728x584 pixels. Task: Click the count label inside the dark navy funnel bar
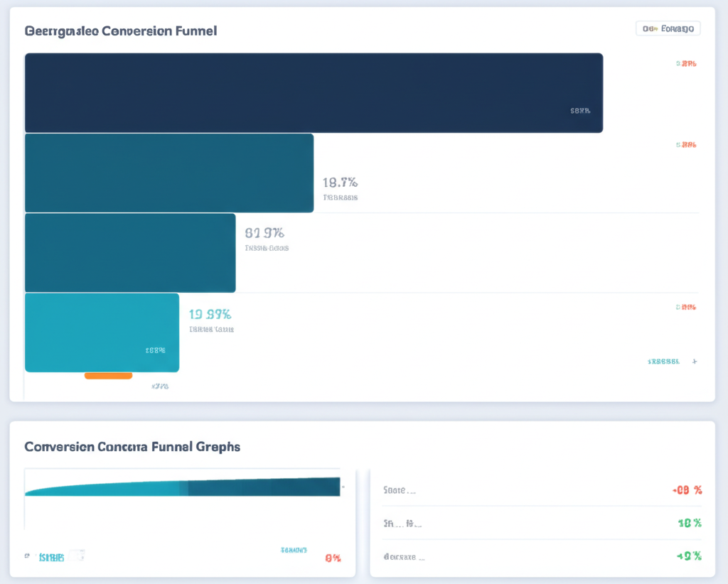click(581, 110)
